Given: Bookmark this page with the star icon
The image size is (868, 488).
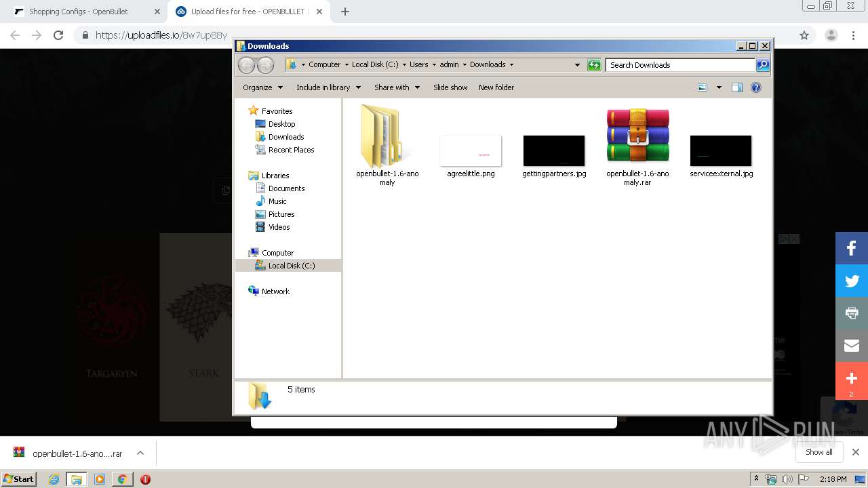Looking at the screenshot, I should [804, 35].
